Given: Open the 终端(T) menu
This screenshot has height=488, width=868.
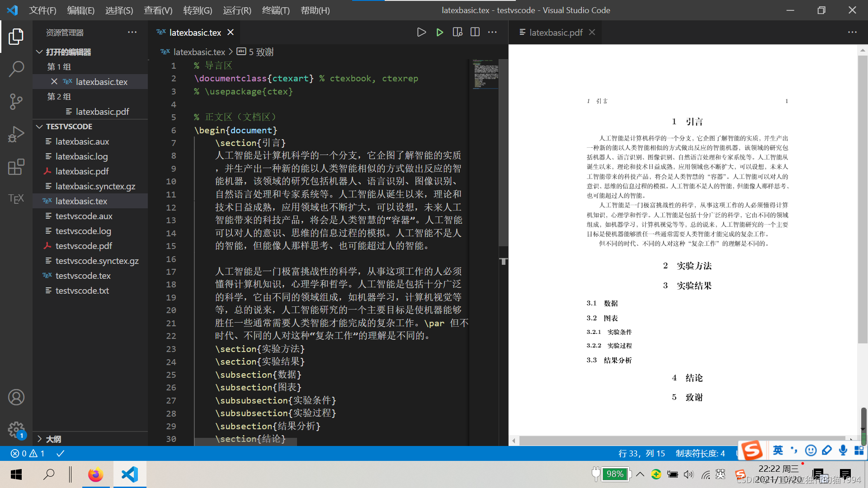Looking at the screenshot, I should tap(276, 10).
